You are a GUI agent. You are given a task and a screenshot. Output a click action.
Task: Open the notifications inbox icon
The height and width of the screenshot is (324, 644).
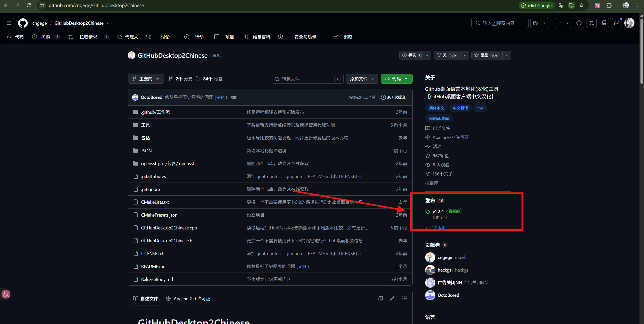(x=617, y=23)
